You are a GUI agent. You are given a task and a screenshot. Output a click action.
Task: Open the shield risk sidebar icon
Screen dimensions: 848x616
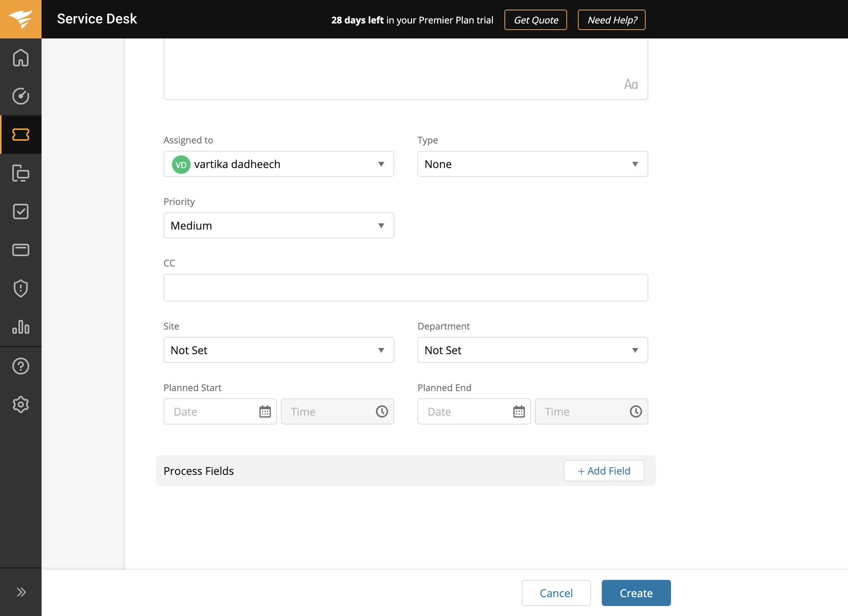[21, 288]
